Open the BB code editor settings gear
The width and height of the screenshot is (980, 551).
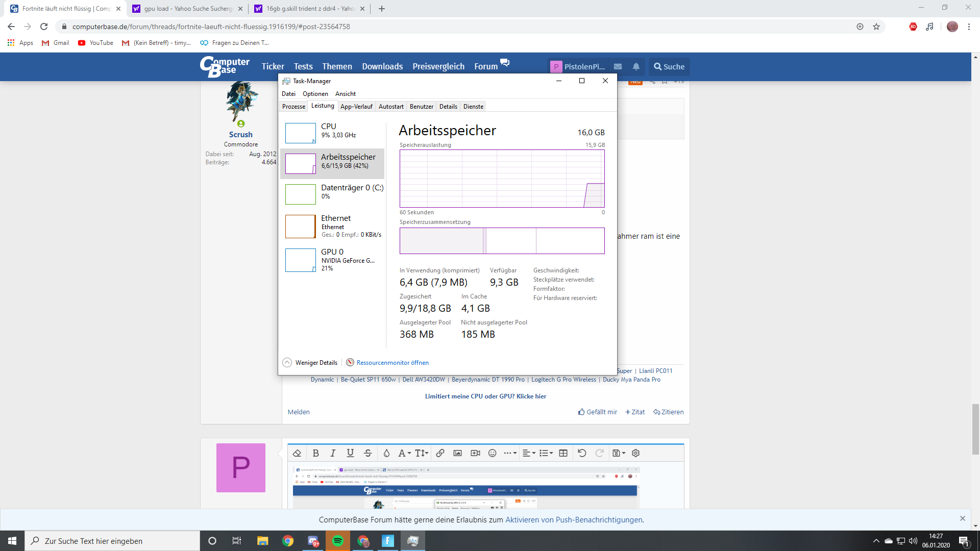click(635, 453)
